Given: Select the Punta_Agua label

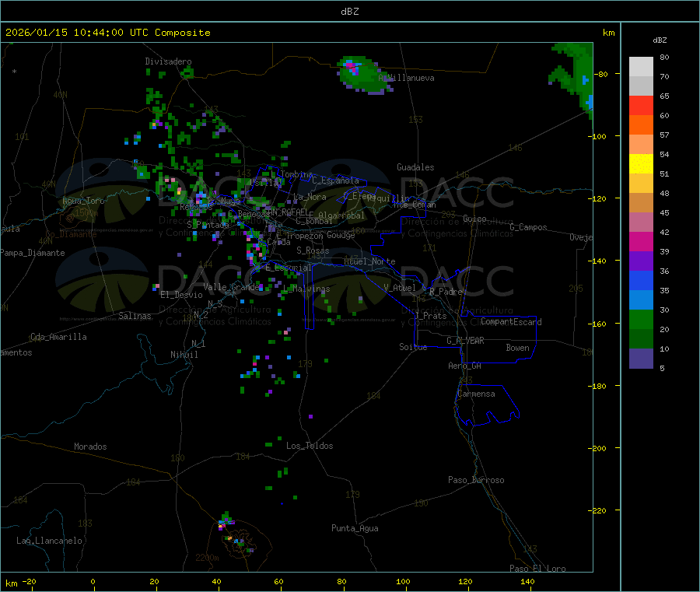Looking at the screenshot, I should click(355, 528).
